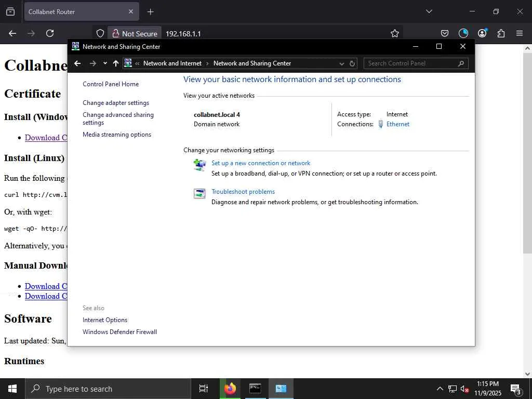Click Control Panel address bar icon

[128, 63]
